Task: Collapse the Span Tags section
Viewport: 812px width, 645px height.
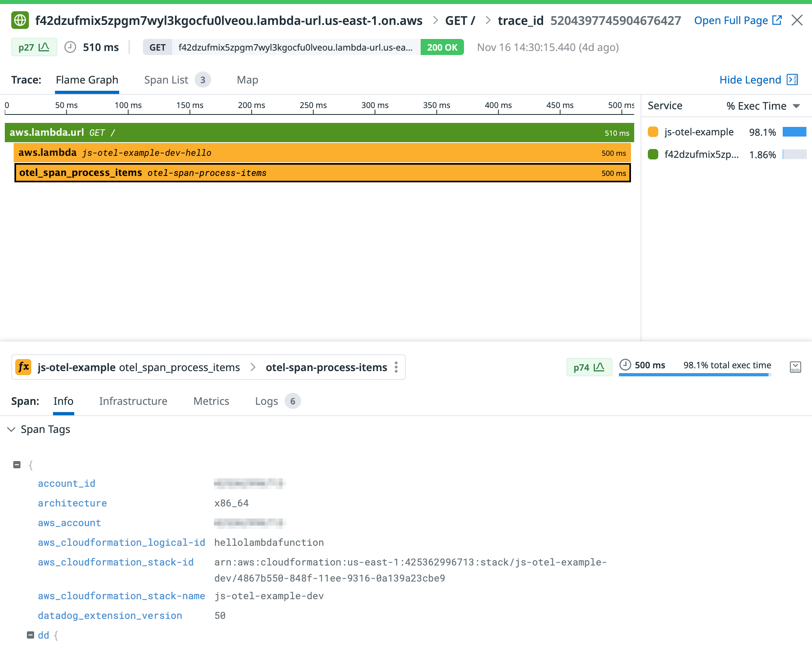Action: (11, 429)
